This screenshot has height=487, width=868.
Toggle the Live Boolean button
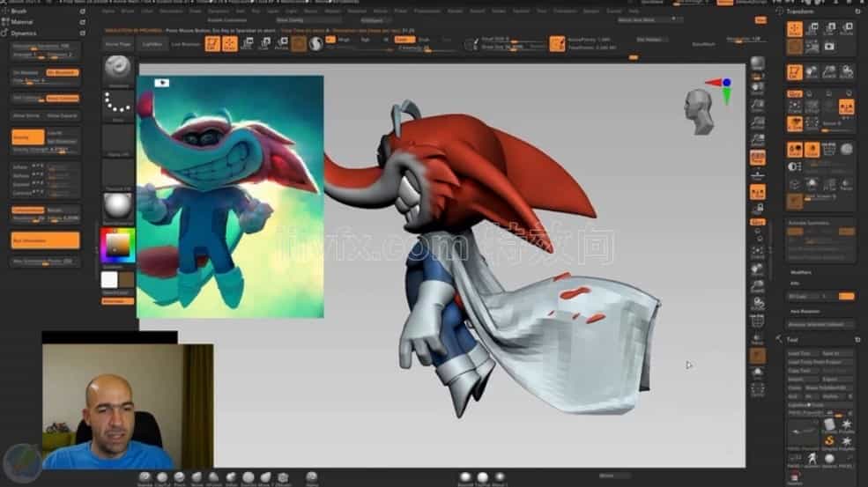pyautogui.click(x=185, y=44)
